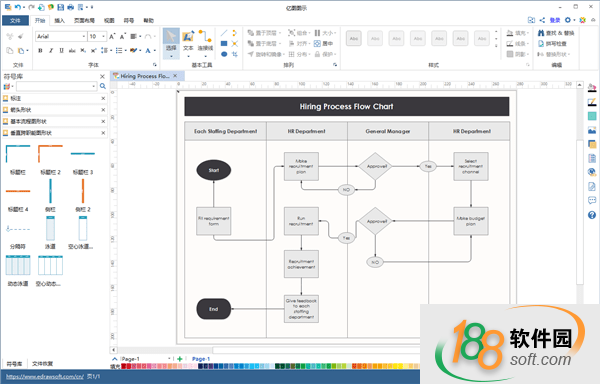600x384 pixels.
Task: Select the swimlane thumbnail in shape library
Action: 50,228
